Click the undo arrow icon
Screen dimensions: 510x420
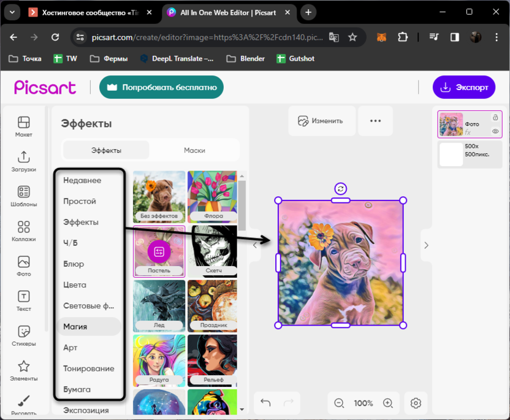265,403
